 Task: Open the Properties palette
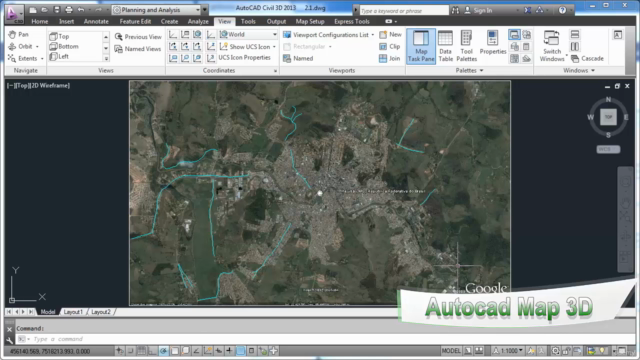(x=493, y=43)
